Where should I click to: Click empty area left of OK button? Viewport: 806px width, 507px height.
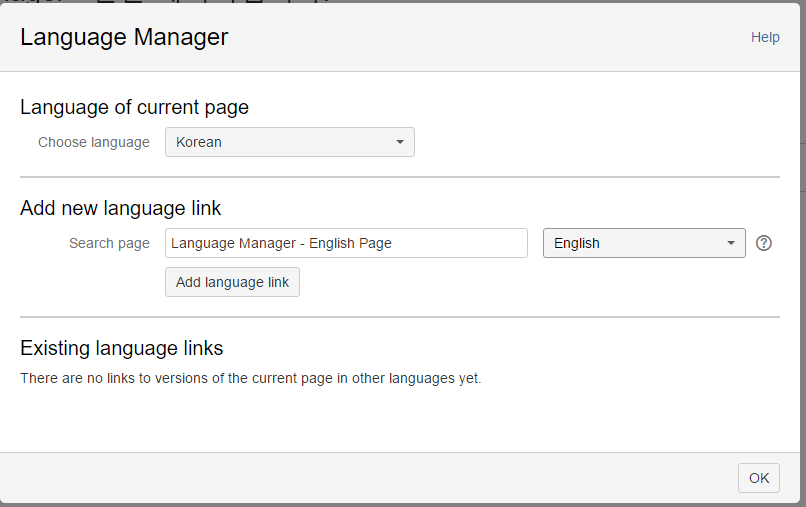[400, 478]
